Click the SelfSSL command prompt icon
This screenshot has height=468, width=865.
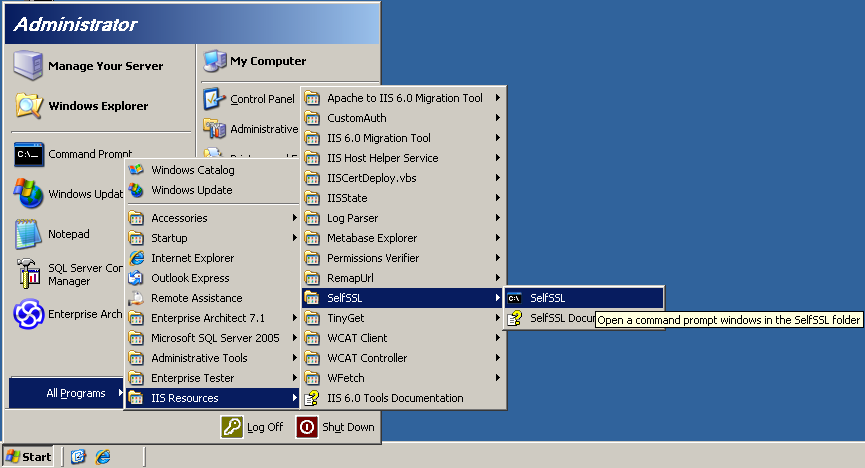515,298
